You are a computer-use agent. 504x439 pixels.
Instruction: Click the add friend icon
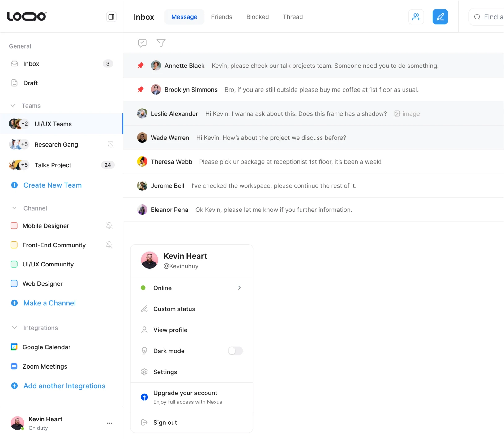416,17
